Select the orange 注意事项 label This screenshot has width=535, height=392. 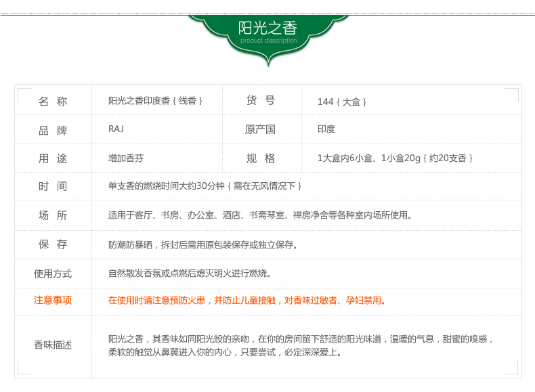[x=53, y=300]
